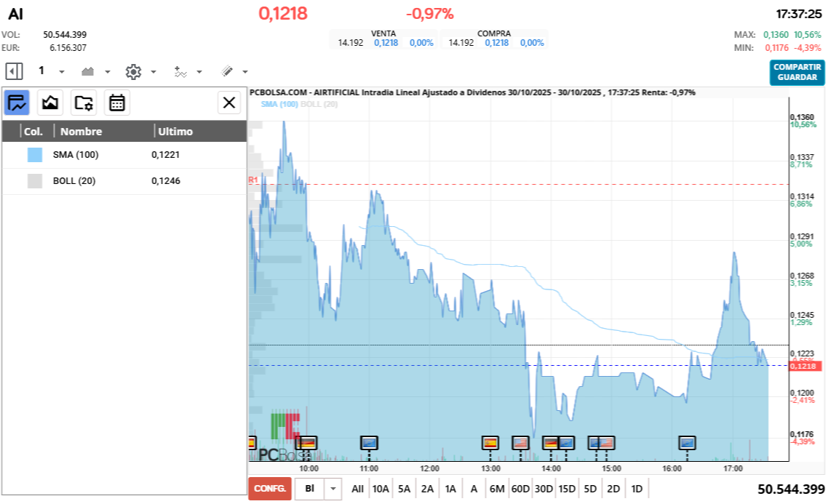This screenshot has width=836, height=504.
Task: Select the BOLL (20) indicator row
Action: (124, 181)
